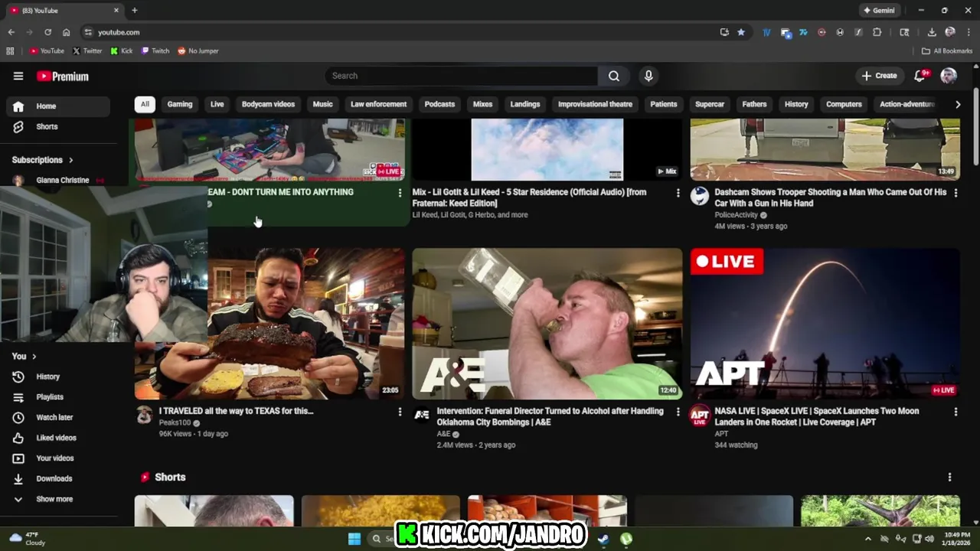Select the Computers filter chip
Image resolution: width=980 pixels, height=551 pixels.
click(844, 104)
